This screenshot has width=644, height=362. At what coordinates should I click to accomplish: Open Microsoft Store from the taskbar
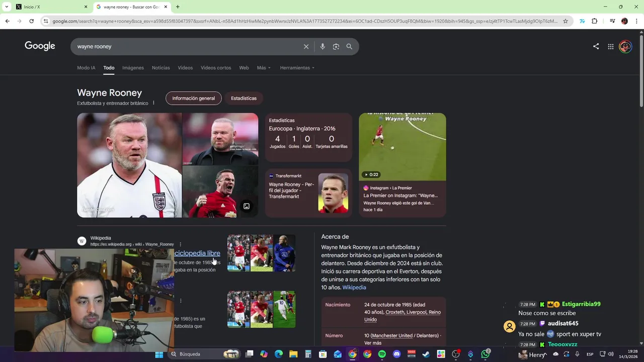tap(323, 354)
